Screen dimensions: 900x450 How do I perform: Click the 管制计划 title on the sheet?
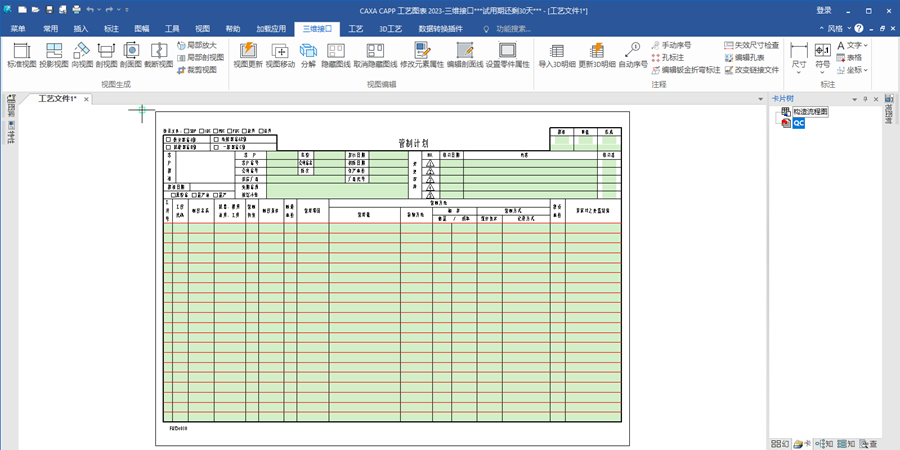pos(413,143)
